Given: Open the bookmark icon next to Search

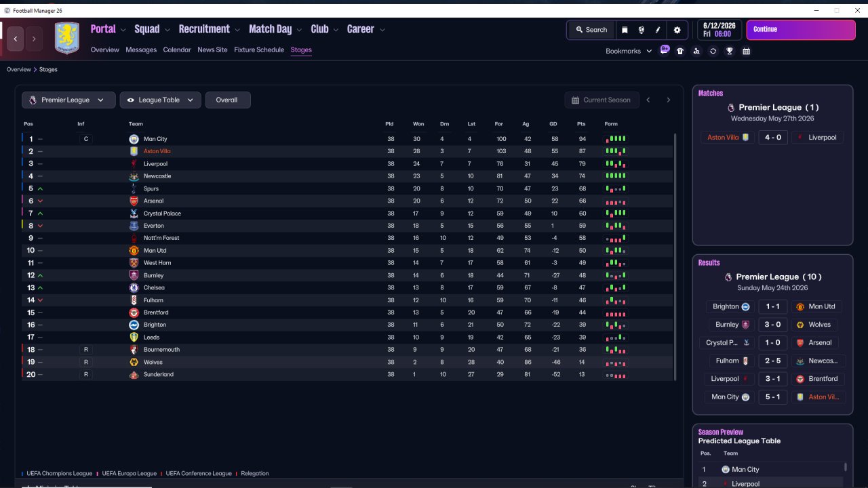Looking at the screenshot, I should tap(625, 30).
